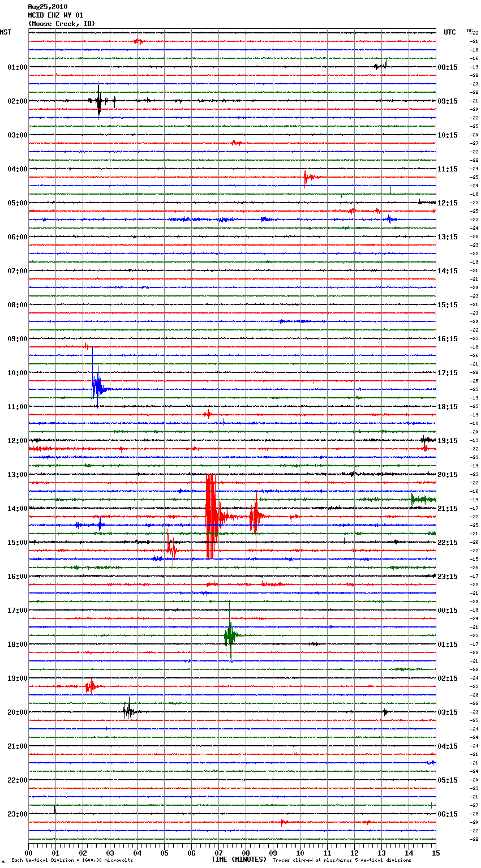The height and width of the screenshot is (868, 481).
Task: Select the 05:00 MST time label
Action: [x=18, y=203]
